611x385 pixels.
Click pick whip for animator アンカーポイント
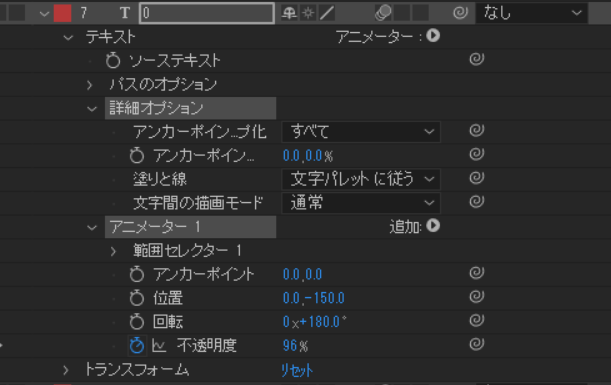point(477,273)
